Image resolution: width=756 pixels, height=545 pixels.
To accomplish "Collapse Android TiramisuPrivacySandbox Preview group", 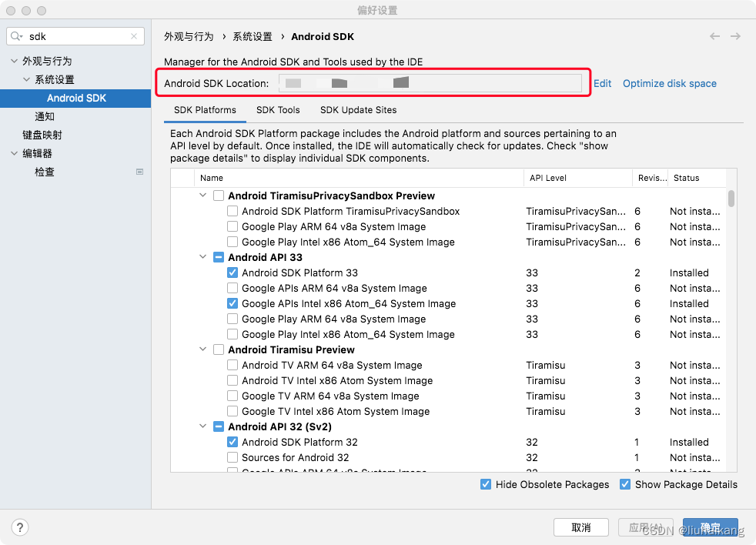I will [203, 196].
